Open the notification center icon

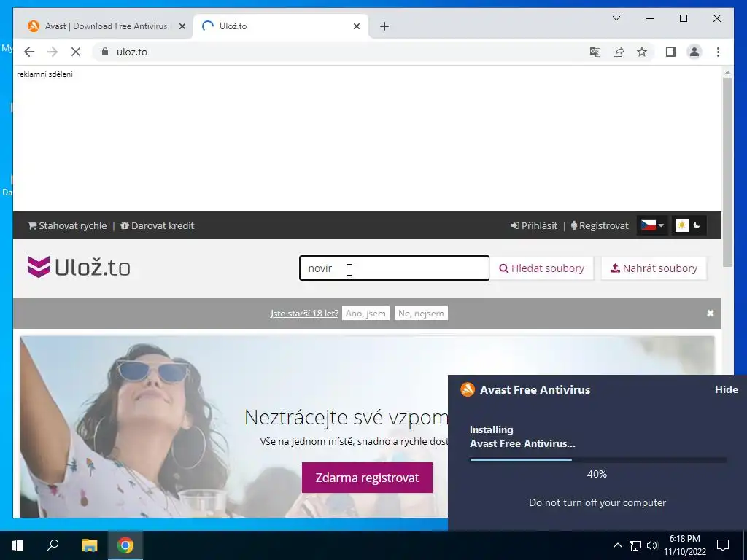[723, 545]
